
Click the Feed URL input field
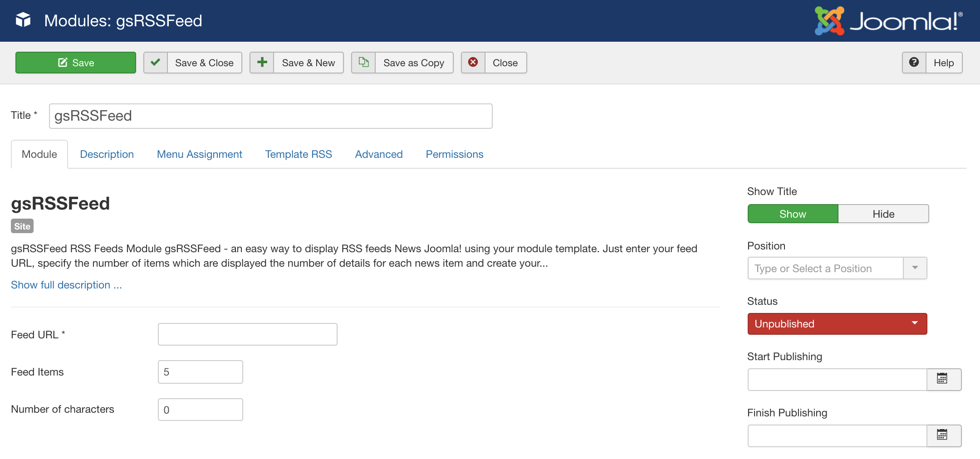[x=248, y=334]
